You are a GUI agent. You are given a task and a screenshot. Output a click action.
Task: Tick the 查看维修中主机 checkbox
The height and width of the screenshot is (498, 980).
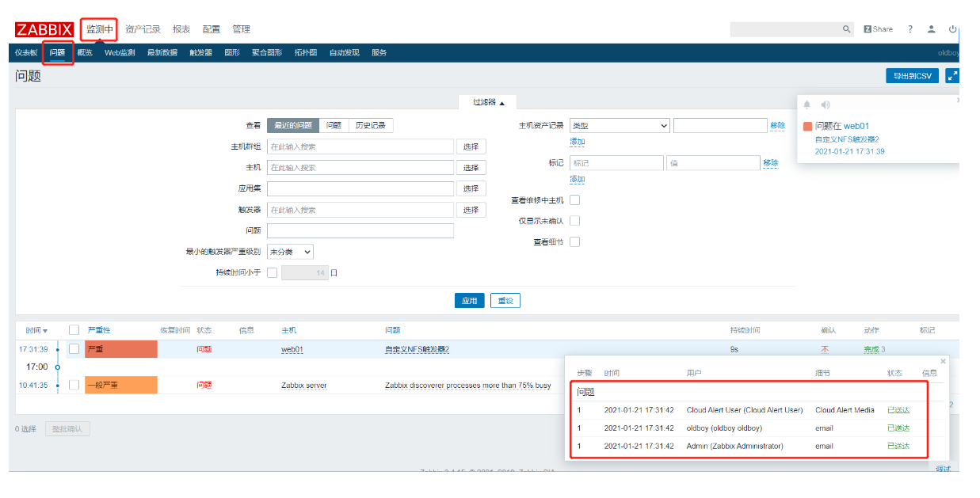[x=575, y=200]
